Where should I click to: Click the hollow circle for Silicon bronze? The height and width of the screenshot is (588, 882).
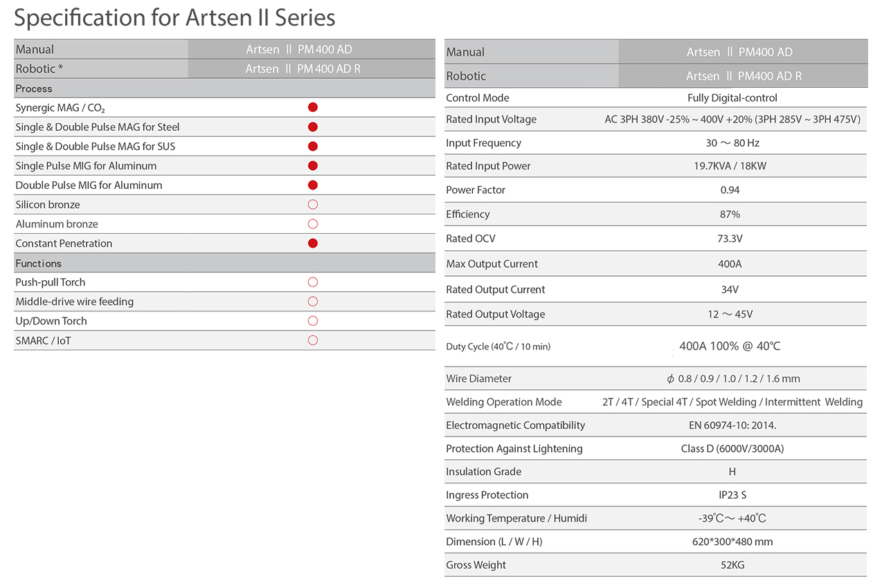pos(312,204)
